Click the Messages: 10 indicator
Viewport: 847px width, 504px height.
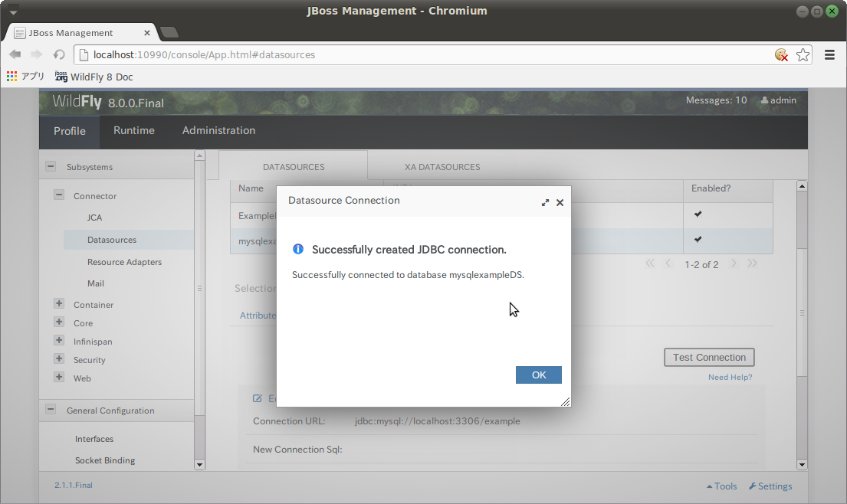[x=716, y=100]
